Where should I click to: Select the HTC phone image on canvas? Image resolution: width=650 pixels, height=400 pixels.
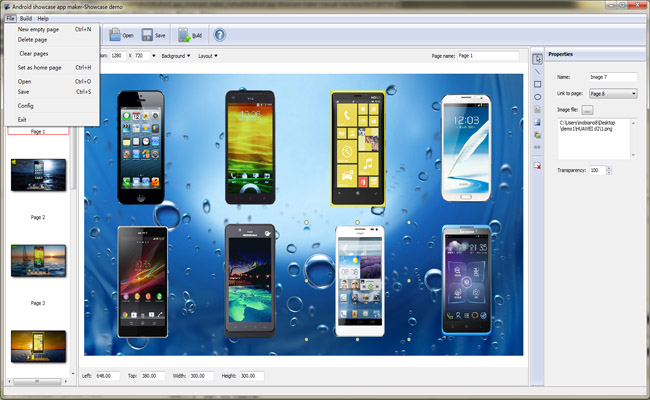point(250,148)
